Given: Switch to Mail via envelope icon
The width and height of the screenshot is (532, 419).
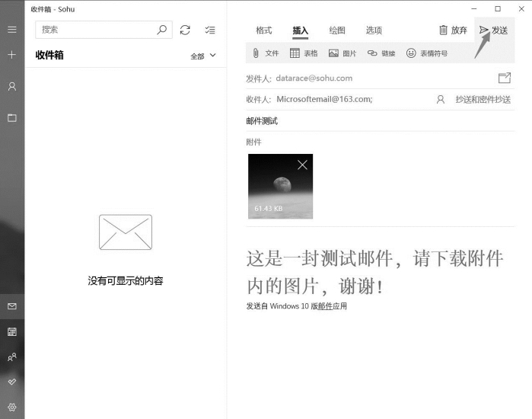Looking at the screenshot, I should tap(12, 306).
